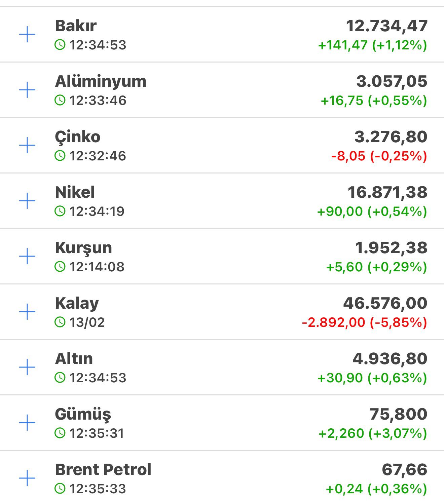Tap the clock icon under Gümüş

(60, 433)
